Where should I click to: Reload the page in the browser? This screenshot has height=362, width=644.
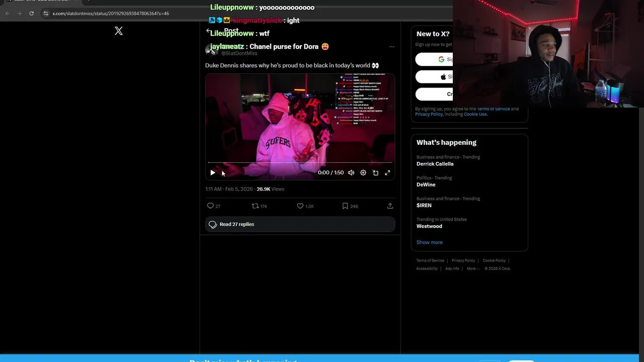coord(31,13)
